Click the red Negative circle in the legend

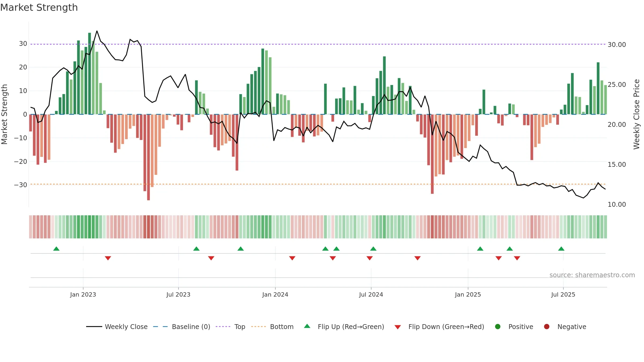[x=547, y=327]
